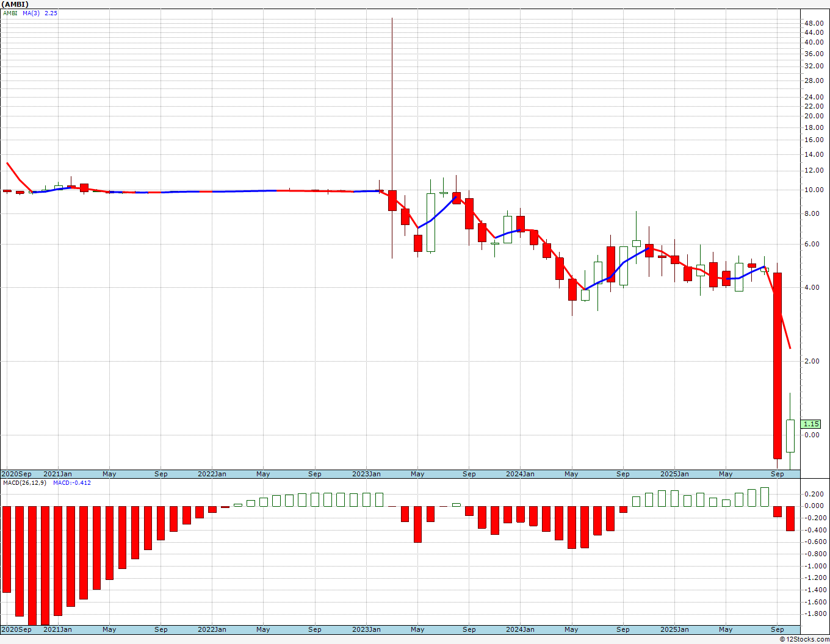Select the 0.000 MACD axis label

pyautogui.click(x=814, y=506)
